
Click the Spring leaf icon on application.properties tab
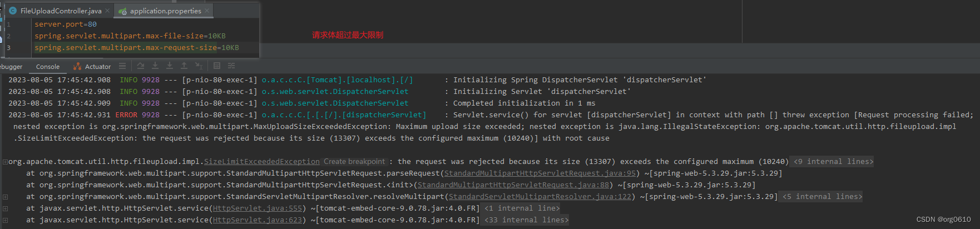pyautogui.click(x=122, y=11)
